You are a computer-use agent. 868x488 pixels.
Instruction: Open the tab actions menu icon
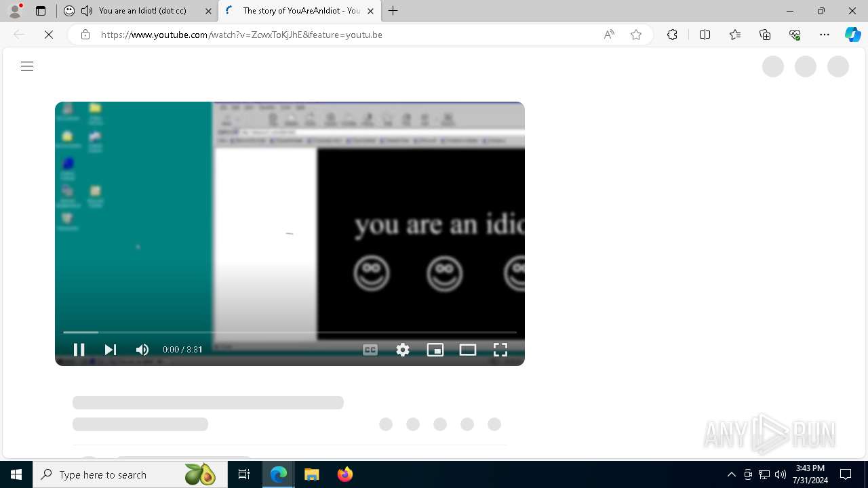pyautogui.click(x=41, y=11)
